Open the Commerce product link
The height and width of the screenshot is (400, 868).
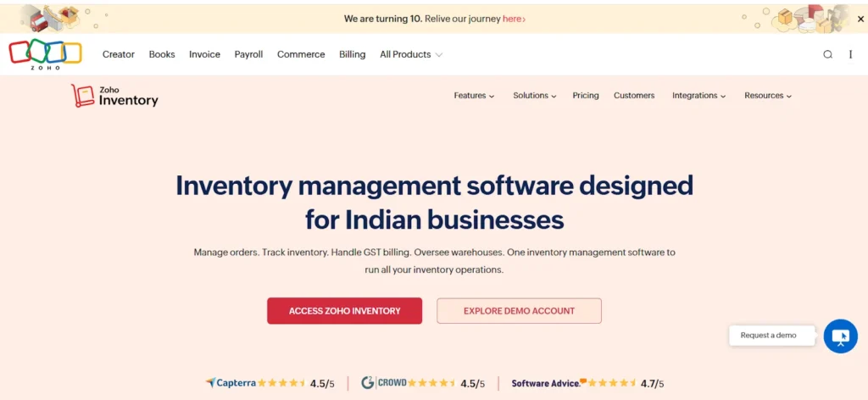(301, 54)
